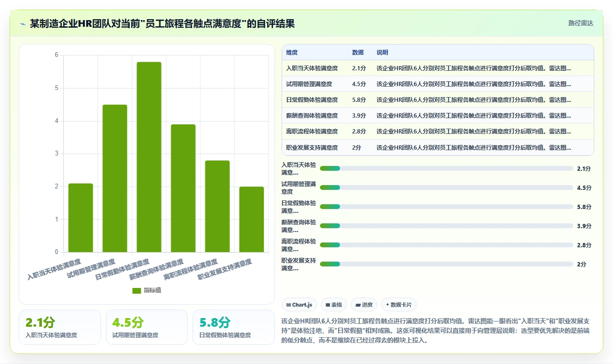The width and height of the screenshot is (613, 364).
Task: Open the 5.8分 日常假勤体验满意度 card
Action: (234, 327)
